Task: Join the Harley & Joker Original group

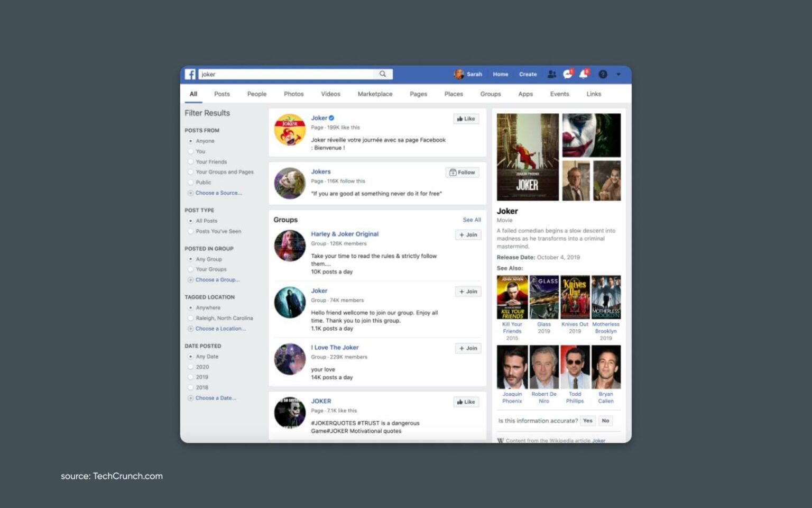Action: point(467,234)
